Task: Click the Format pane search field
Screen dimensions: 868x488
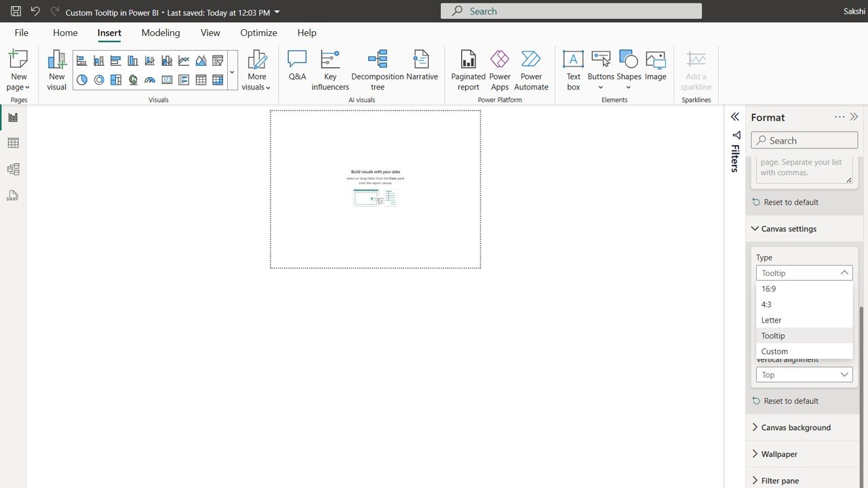Action: point(804,140)
